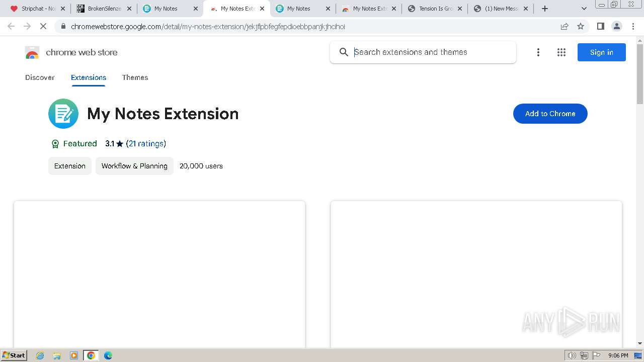Screen dimensions: 644x362
Task: Click the Add to Chrome button
Action: 550,114
